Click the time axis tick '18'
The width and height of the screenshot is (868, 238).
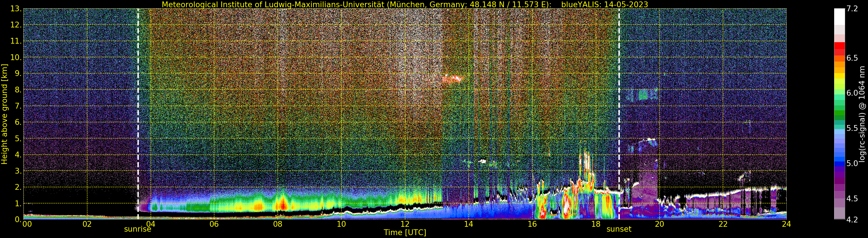coord(596,224)
